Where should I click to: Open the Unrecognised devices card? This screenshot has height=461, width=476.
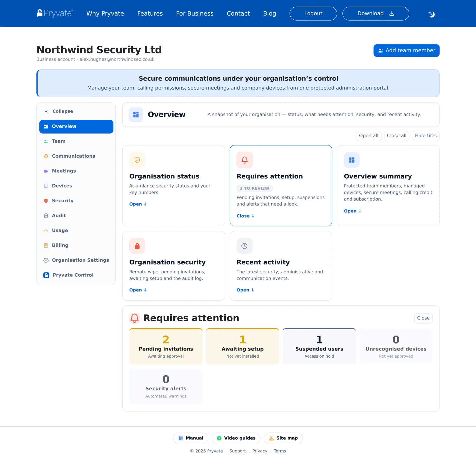[396, 346]
